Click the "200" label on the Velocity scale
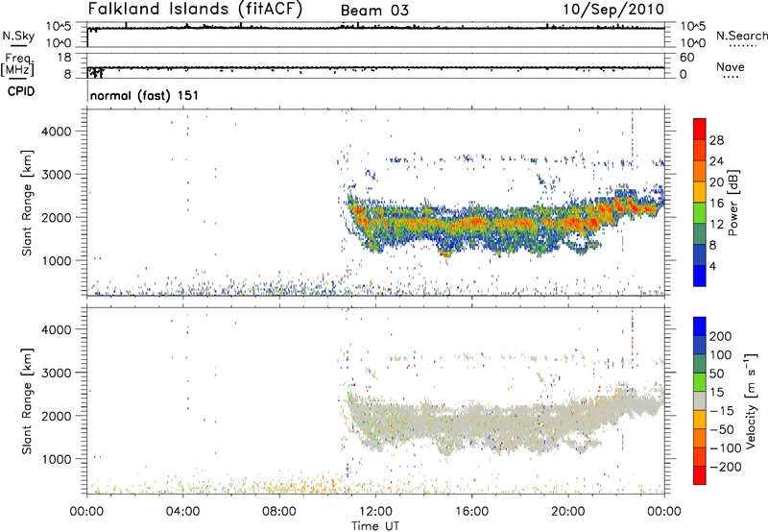Image resolution: width=768 pixels, height=532 pixels. point(721,336)
